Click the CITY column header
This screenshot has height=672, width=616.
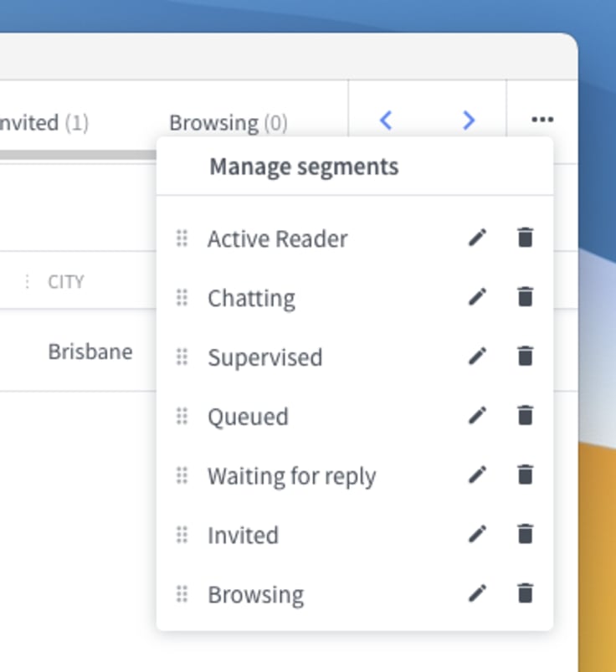tap(66, 281)
